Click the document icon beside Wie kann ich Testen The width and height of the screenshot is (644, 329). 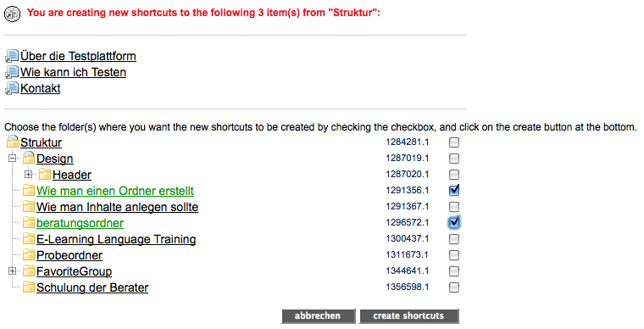pos(12,72)
